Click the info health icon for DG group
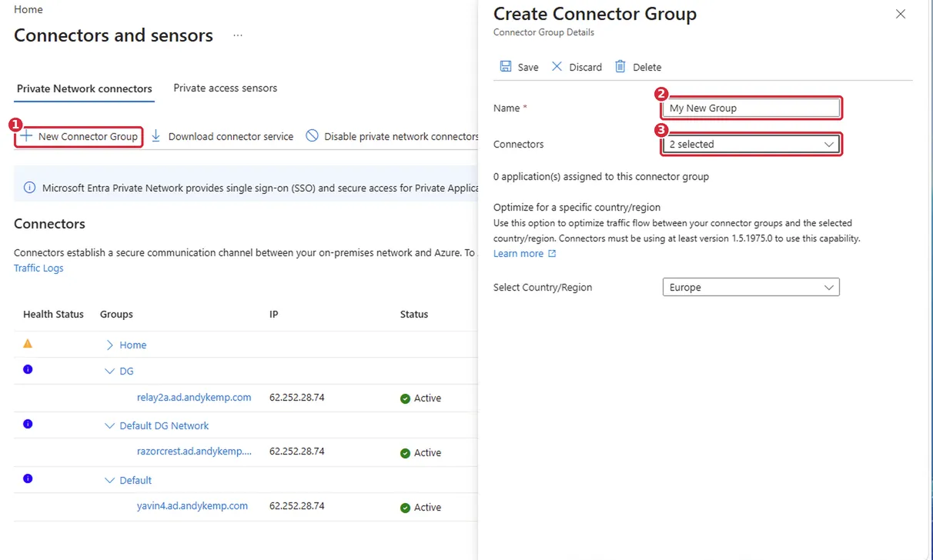 pyautogui.click(x=28, y=369)
